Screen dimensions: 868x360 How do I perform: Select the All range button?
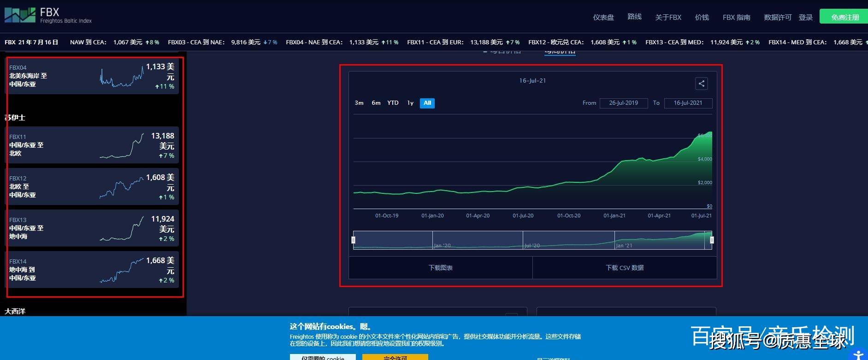(427, 103)
